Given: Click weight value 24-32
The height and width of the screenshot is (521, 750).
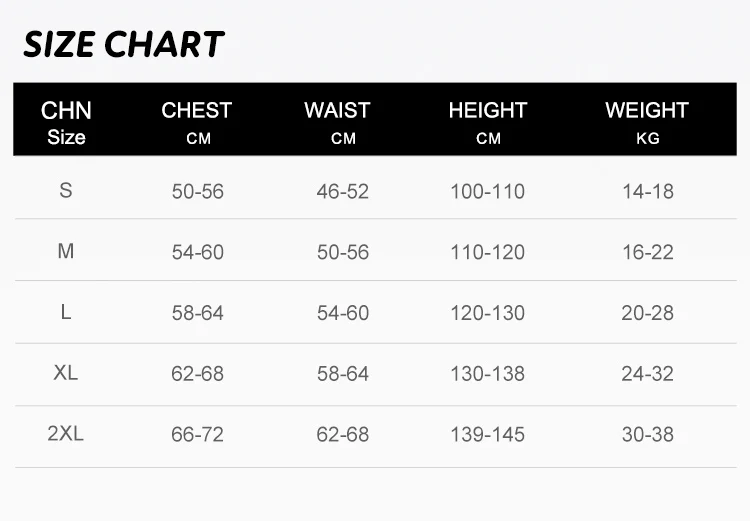Looking at the screenshot, I should tap(648, 375).
